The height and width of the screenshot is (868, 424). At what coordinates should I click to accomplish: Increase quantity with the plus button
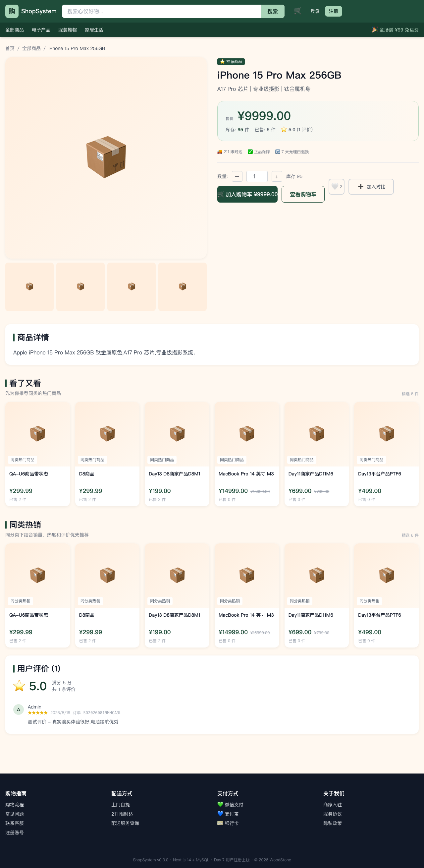[x=277, y=176]
